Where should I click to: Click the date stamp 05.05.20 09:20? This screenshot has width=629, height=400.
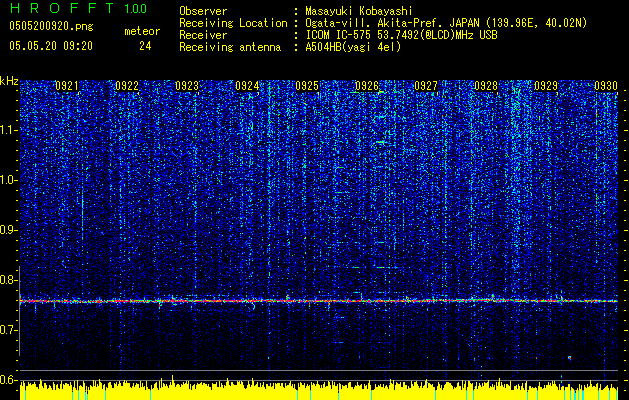[51, 46]
